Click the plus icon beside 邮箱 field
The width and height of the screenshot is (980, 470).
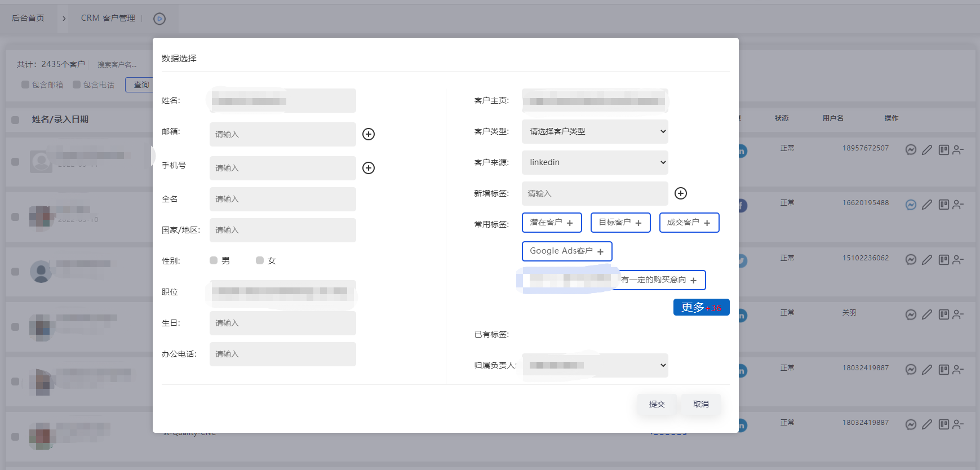click(x=369, y=134)
